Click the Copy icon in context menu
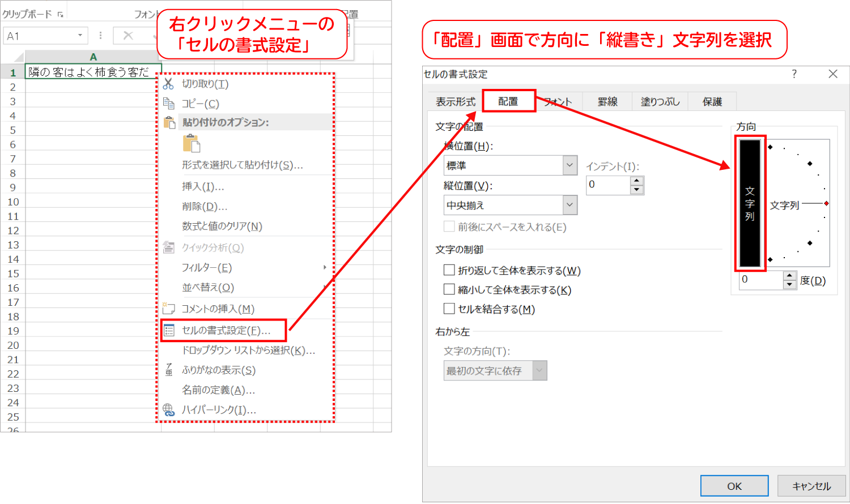850x504 pixels. tap(168, 103)
